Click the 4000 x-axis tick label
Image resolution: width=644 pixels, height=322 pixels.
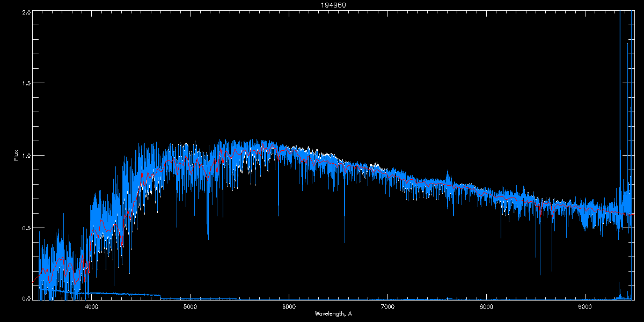point(92,306)
